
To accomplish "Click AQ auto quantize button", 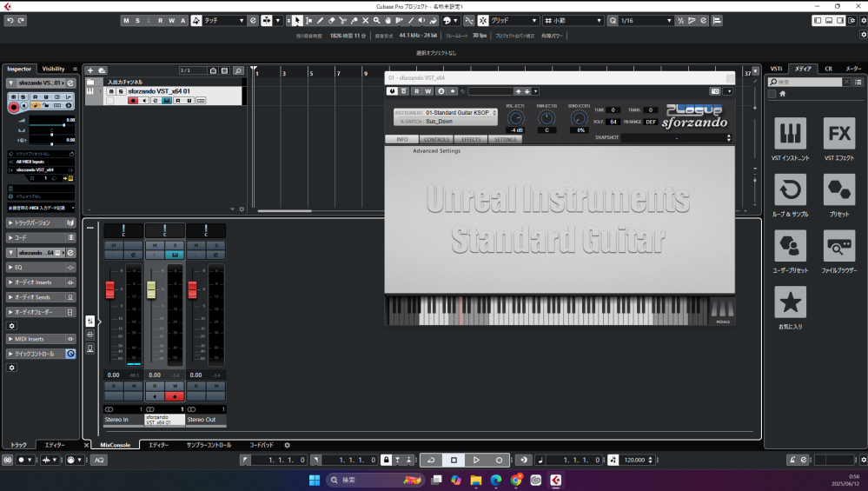I will click(99, 460).
